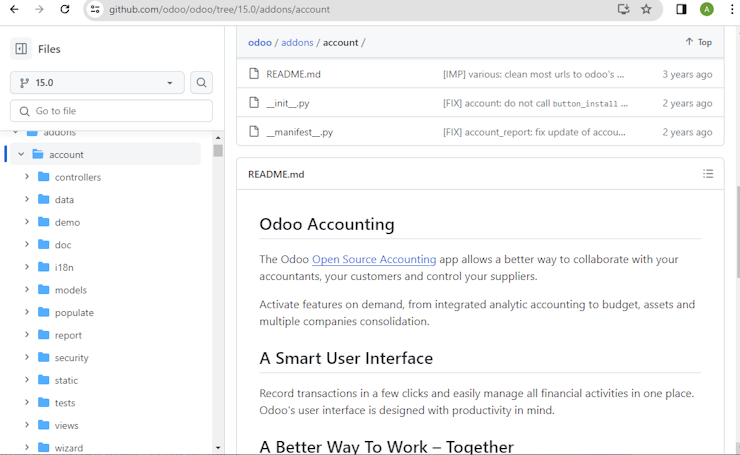Go back using the browser back arrow

14,9
